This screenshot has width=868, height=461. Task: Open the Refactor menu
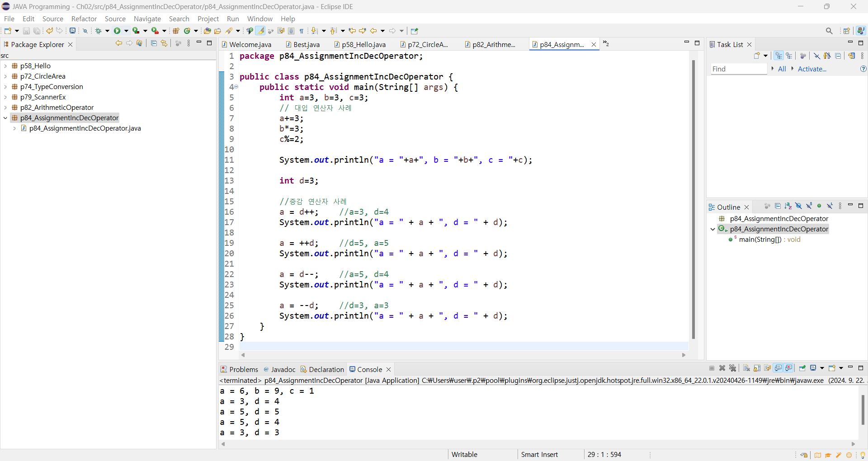(x=84, y=19)
